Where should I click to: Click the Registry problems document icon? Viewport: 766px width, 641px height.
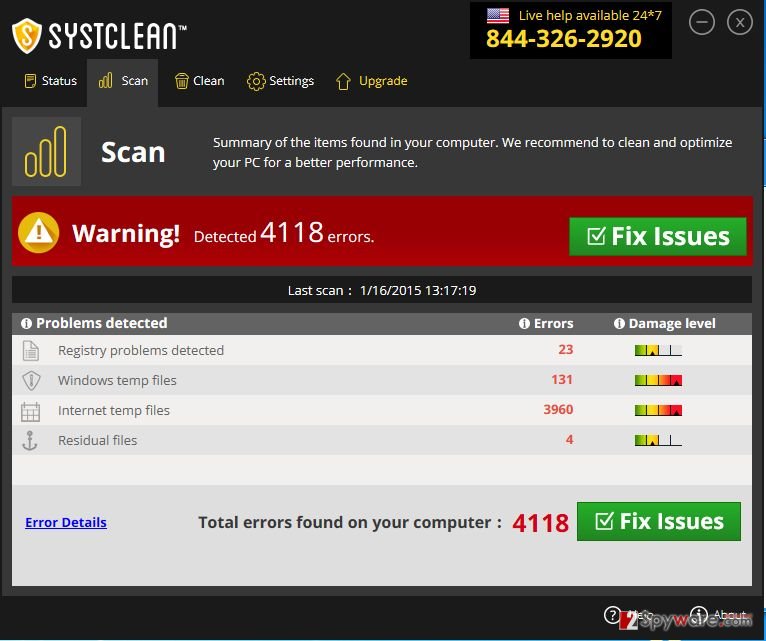31,350
